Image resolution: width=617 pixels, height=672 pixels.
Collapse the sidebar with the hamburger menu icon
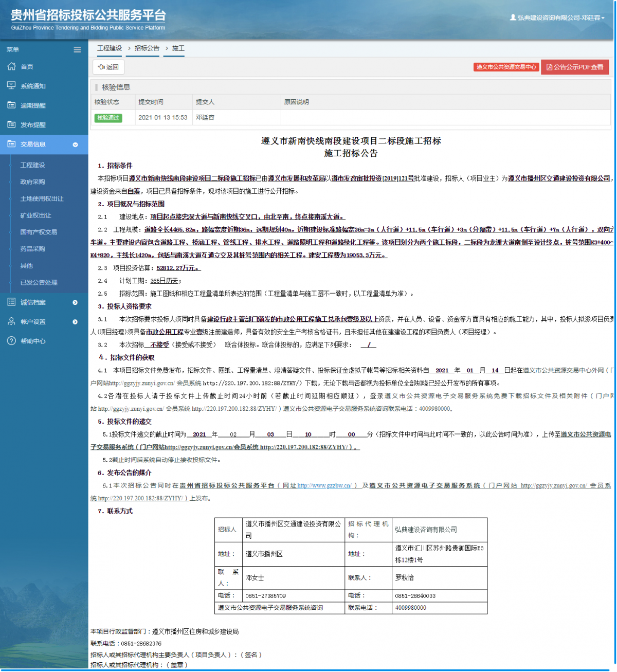coord(77,49)
